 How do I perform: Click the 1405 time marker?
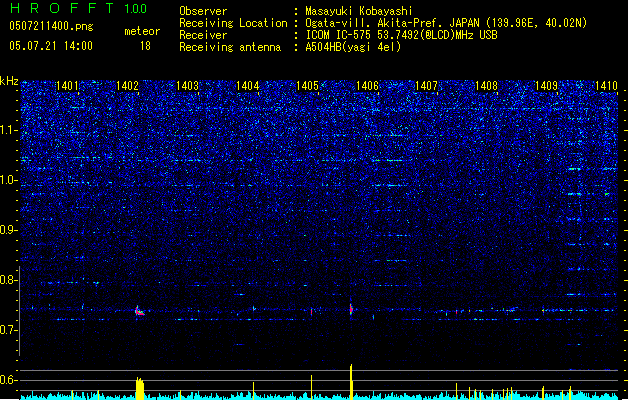click(x=307, y=86)
